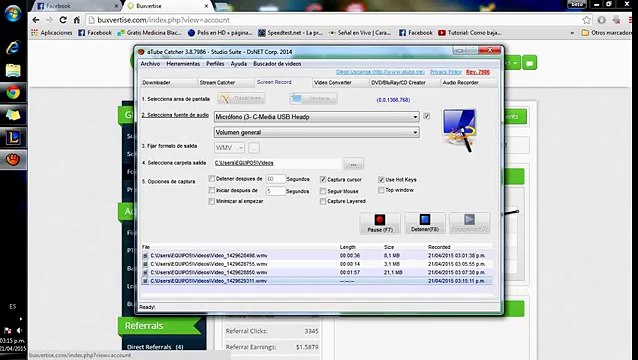This screenshot has width=638, height=360.
Task: Enable Minimizar al empezar checkbox
Action: [x=212, y=201]
